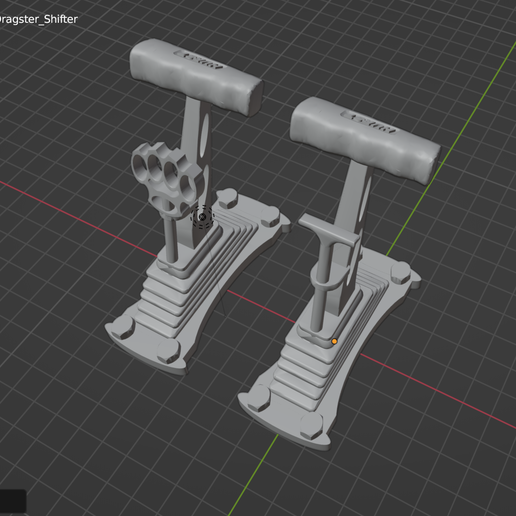Image resolution: width=516 pixels, height=516 pixels.
Task: Click the dark panel box at the bottom-left corner
Action: pos(13,501)
